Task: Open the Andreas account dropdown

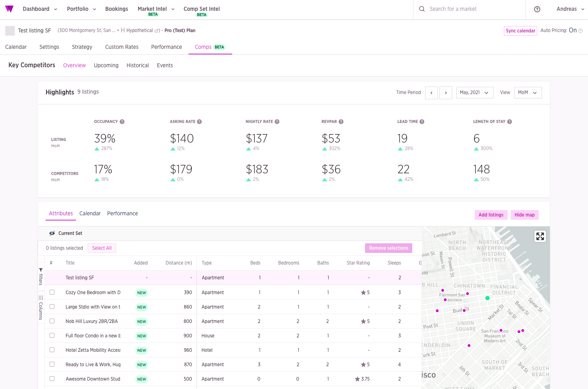Action: (570, 9)
